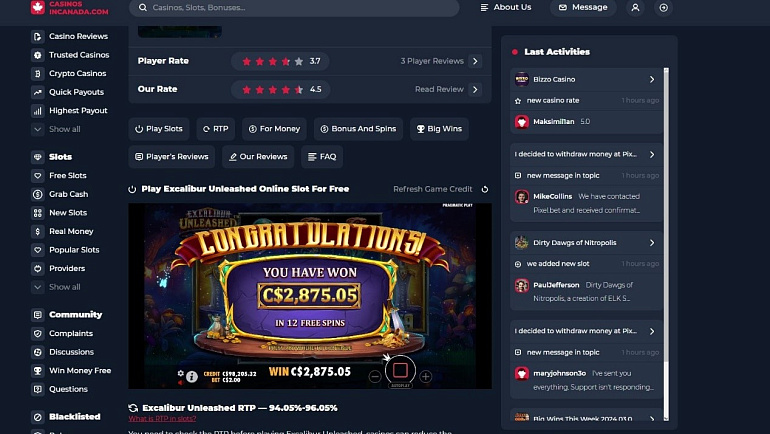Click the Casinos, Slots, Bonuses search field
The height and width of the screenshot is (434, 770).
click(x=294, y=8)
